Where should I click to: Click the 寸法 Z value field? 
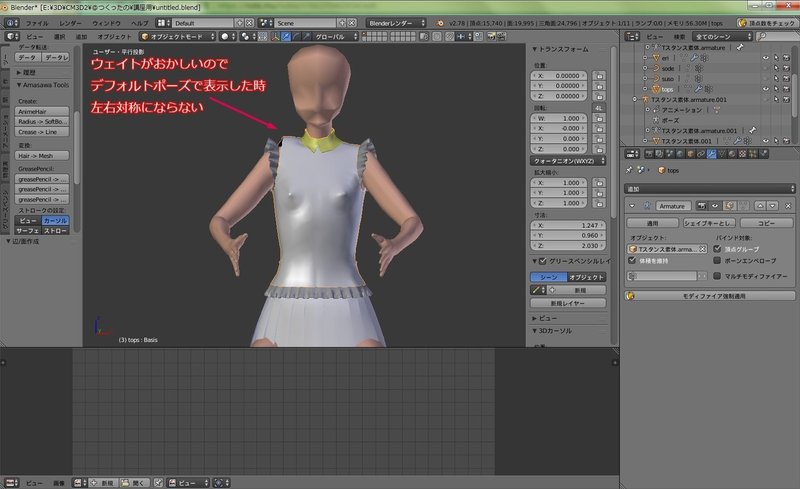pyautogui.click(x=568, y=245)
